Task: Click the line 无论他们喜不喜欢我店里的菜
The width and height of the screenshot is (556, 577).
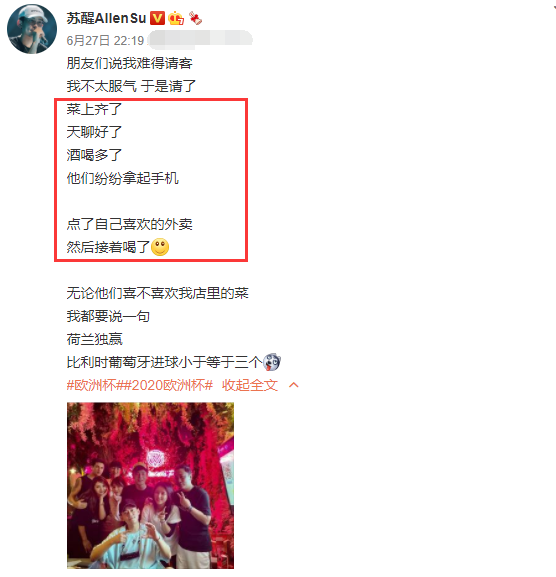Action: point(157,293)
